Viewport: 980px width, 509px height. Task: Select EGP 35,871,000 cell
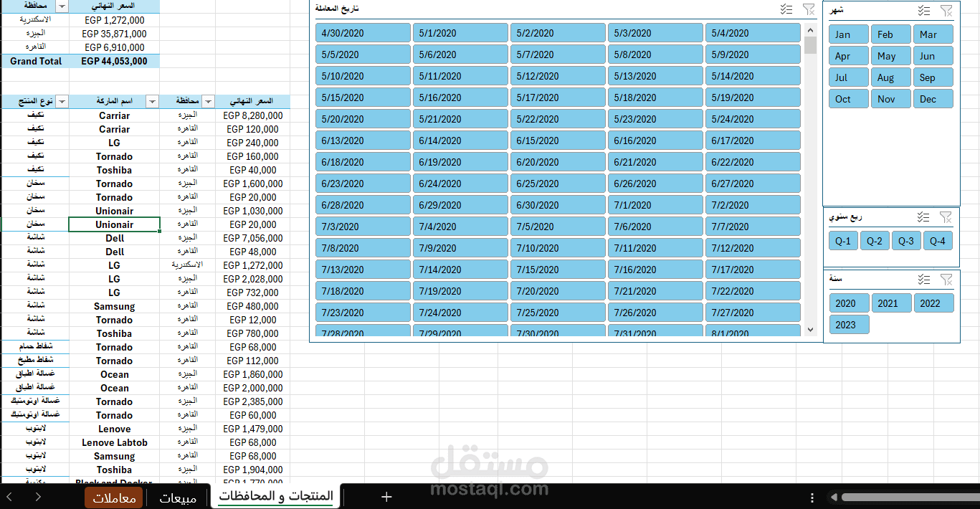tap(114, 34)
